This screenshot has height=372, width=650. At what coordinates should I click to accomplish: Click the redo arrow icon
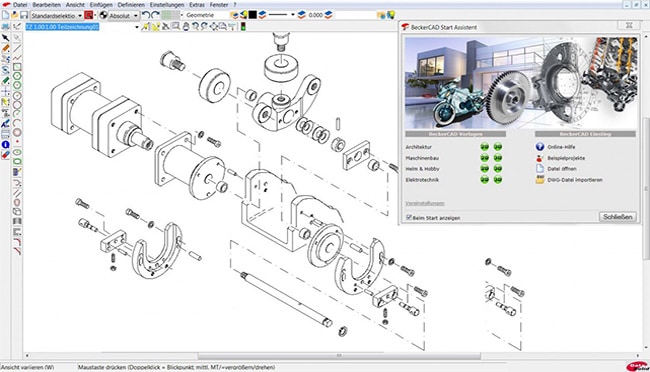point(155,15)
